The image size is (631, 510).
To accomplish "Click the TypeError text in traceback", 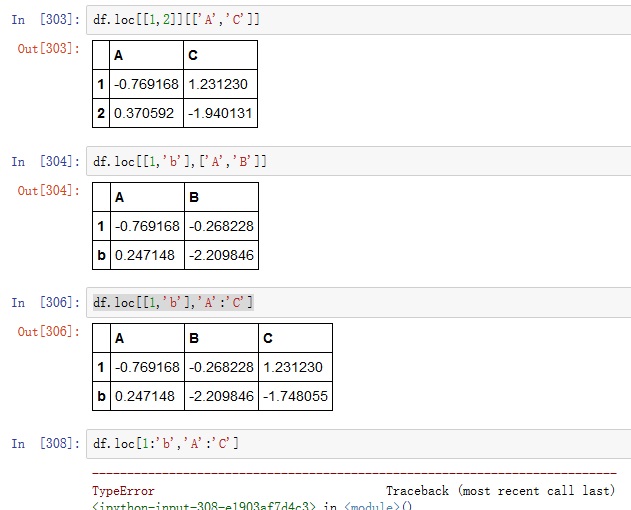I will (123, 491).
